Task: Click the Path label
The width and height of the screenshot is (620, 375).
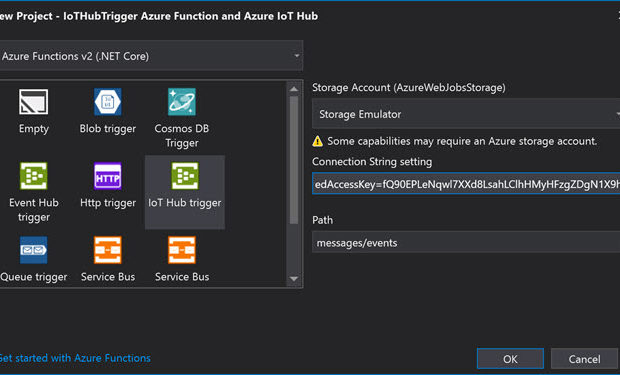Action: coord(323,220)
